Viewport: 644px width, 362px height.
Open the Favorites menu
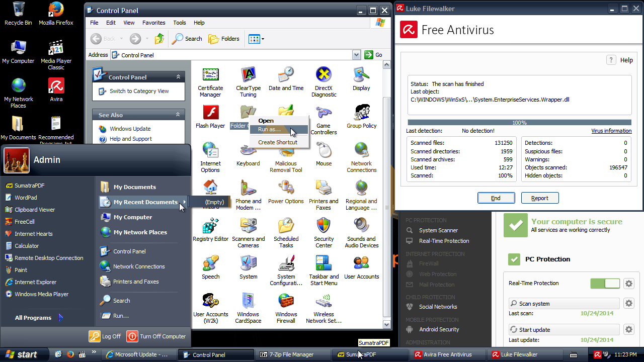[153, 23]
